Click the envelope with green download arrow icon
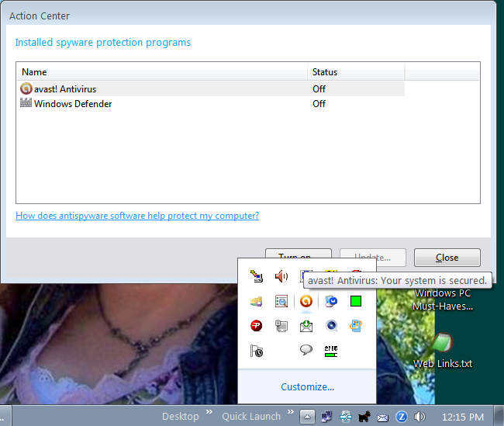 pos(306,326)
